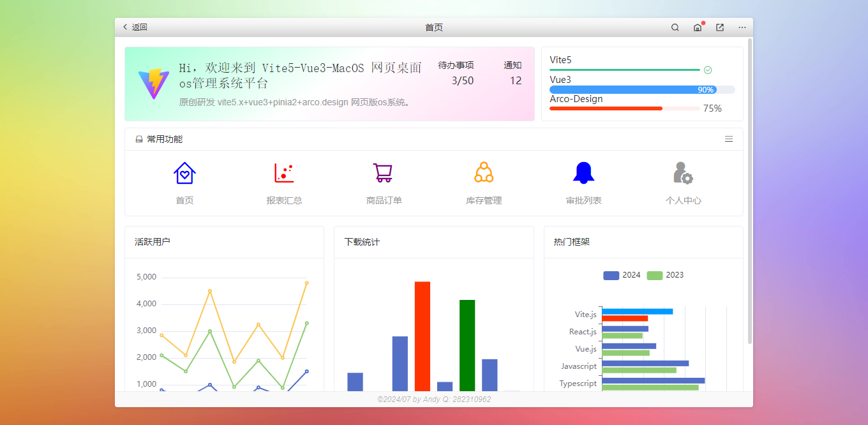The width and height of the screenshot is (868, 425).
Task: Click the 通知 label
Action: click(x=513, y=65)
